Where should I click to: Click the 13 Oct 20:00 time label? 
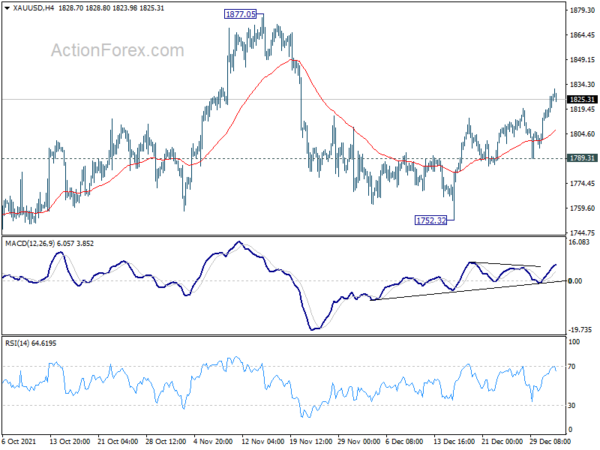point(70,441)
